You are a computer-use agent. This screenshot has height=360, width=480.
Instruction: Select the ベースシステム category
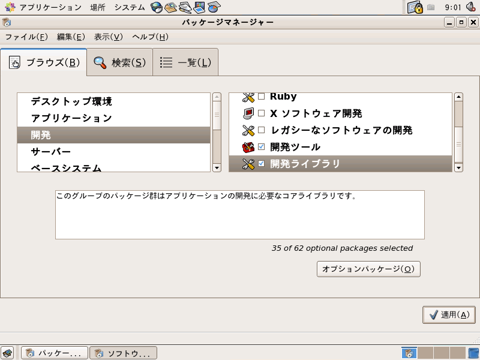click(114, 166)
